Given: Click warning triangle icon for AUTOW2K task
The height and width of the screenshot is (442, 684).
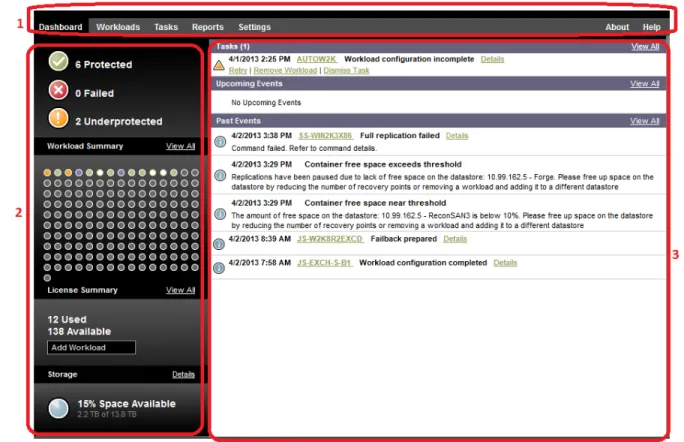Looking at the screenshot, I should point(219,65).
